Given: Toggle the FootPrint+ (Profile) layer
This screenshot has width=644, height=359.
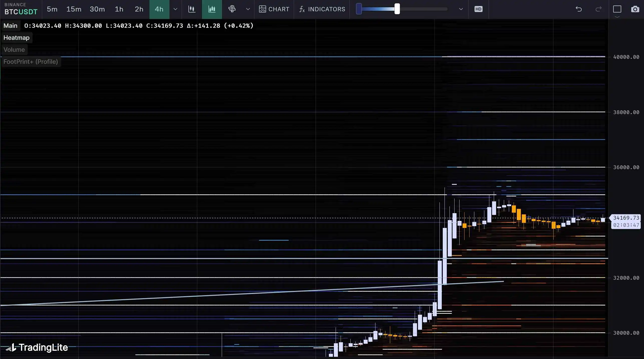Looking at the screenshot, I should tap(31, 62).
